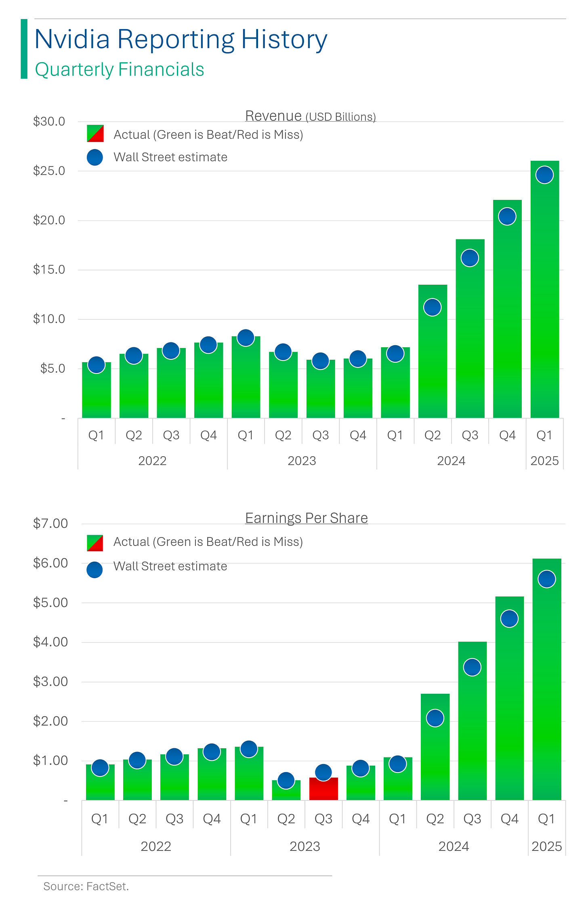Click the Q4 2023 revenue estimate dot
Viewport: 588px width, 911px height.
coord(358,359)
